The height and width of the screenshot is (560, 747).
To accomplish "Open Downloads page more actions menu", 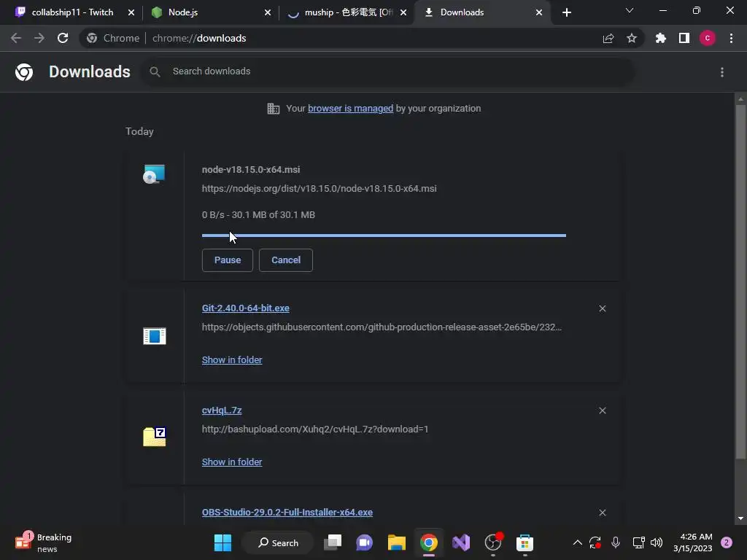I will pyautogui.click(x=722, y=72).
